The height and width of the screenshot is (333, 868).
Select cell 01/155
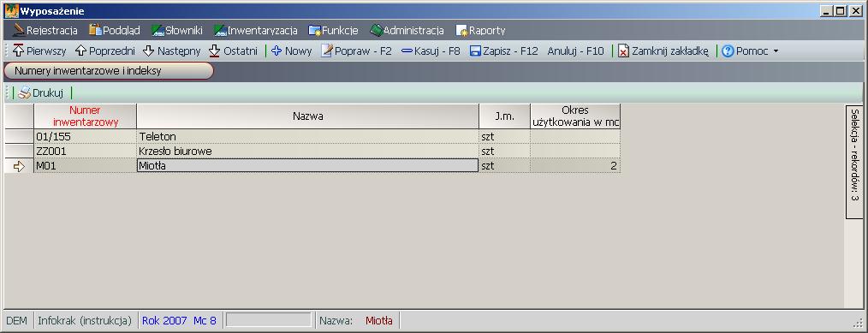[x=86, y=136]
